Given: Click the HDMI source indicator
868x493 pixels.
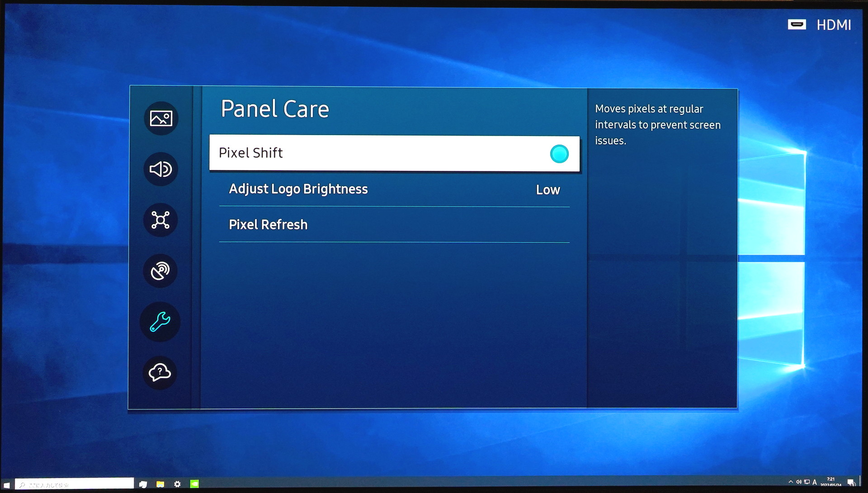Looking at the screenshot, I should (820, 25).
